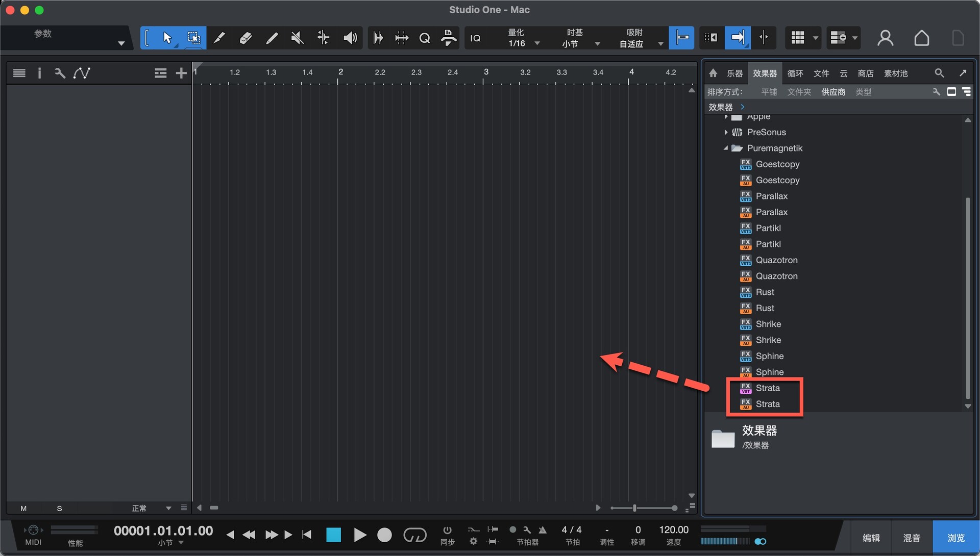This screenshot has width=980, height=556.
Task: Select the Split (knife) tool
Action: tap(219, 38)
